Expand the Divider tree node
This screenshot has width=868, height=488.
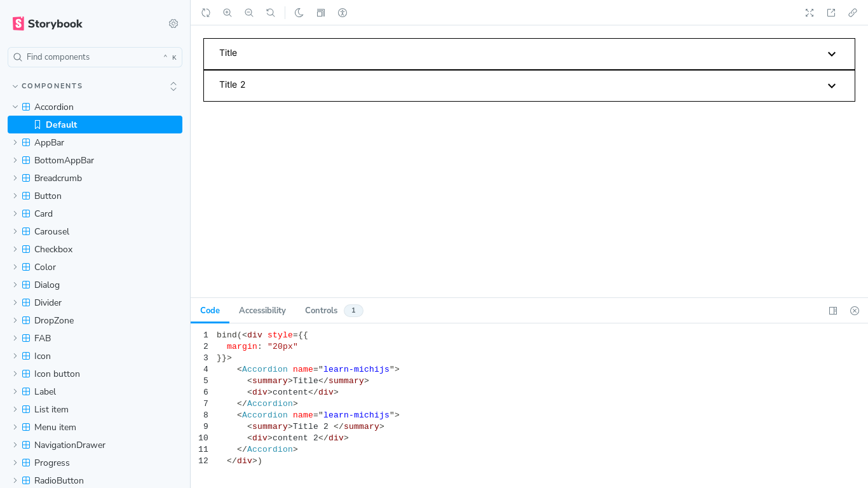pyautogui.click(x=15, y=302)
